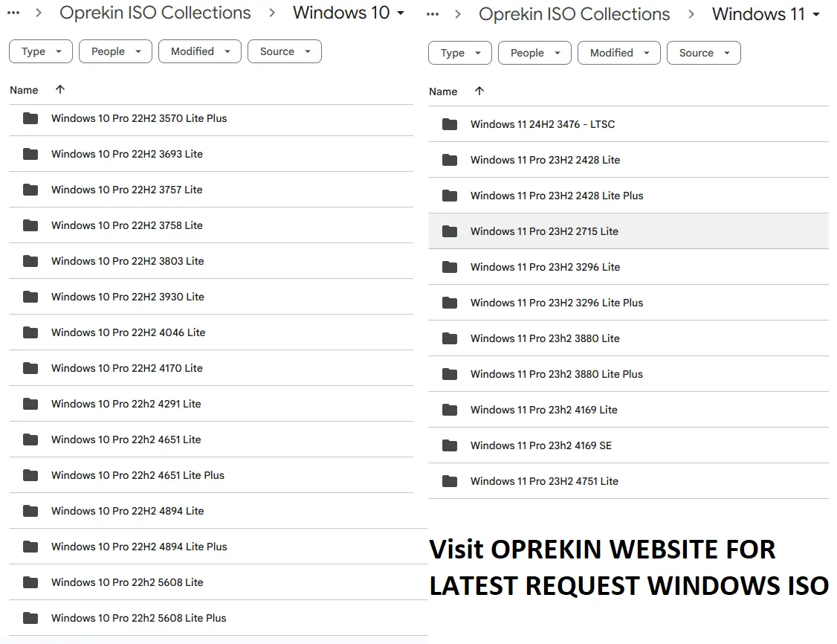Select Windows 11 24H2 3476 - LTSC name text
This screenshot has width=837, height=644.
[543, 124]
